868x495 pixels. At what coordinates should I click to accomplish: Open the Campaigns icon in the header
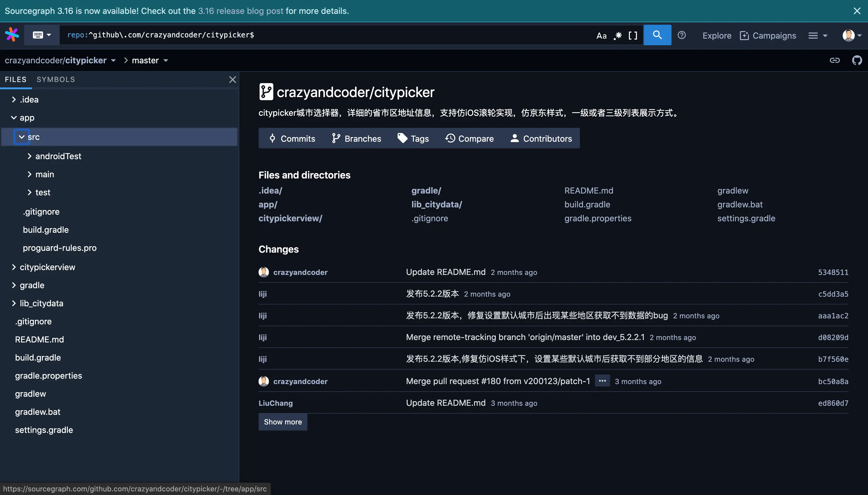coord(744,35)
